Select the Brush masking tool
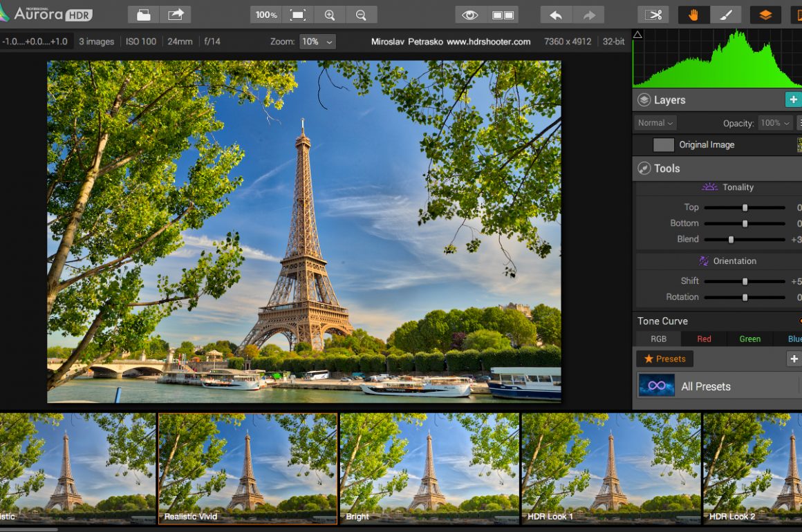 725,15
